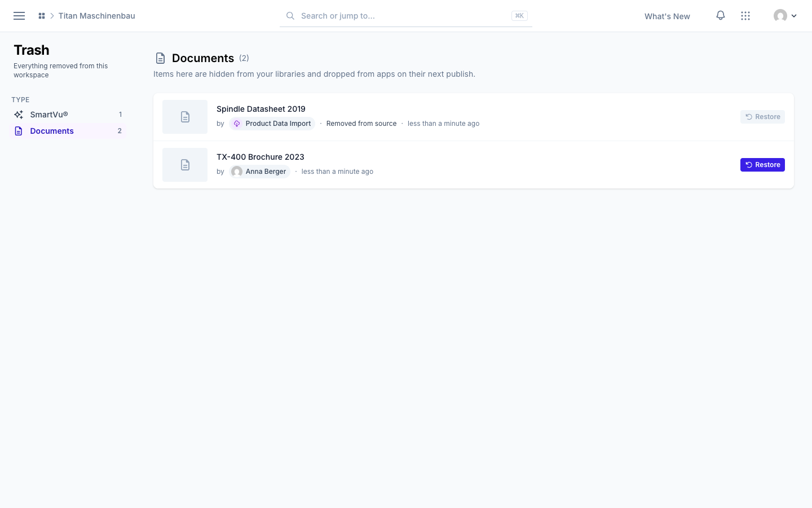Select Spindle Datasheet 2019 title
The image size is (812, 508).
tap(261, 109)
